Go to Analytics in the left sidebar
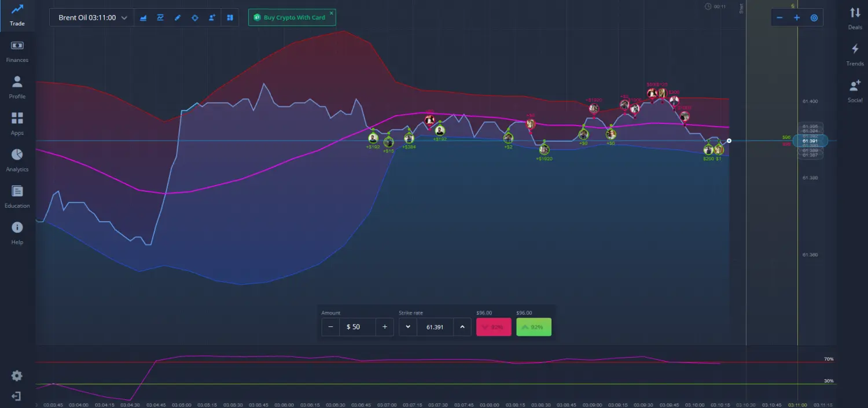 point(17,160)
